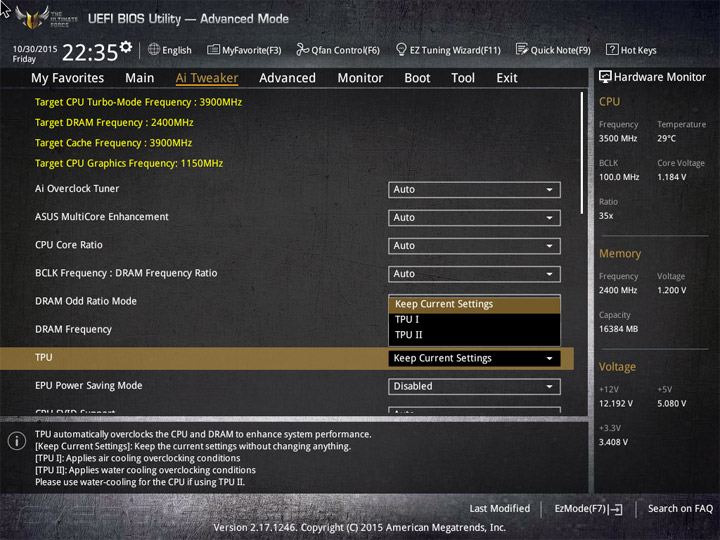Select ASUS MultiCore Enhancement label
The image size is (720, 540).
(101, 217)
